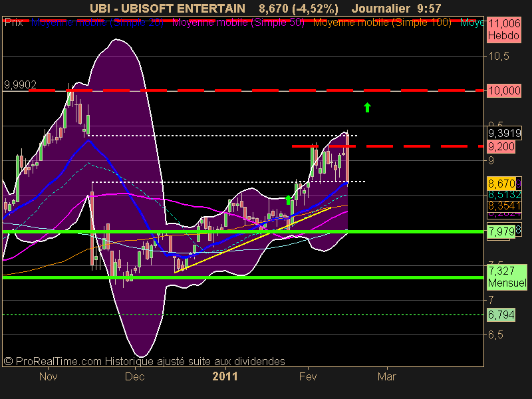532x399 pixels.
Task: Click the 10,000 red price tag
Action: 504,90
